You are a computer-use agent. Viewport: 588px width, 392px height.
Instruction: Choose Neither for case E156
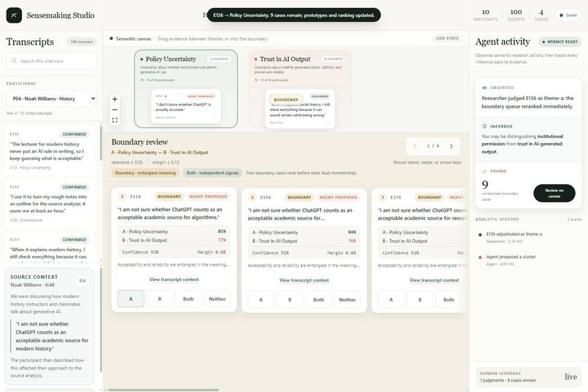click(x=347, y=300)
